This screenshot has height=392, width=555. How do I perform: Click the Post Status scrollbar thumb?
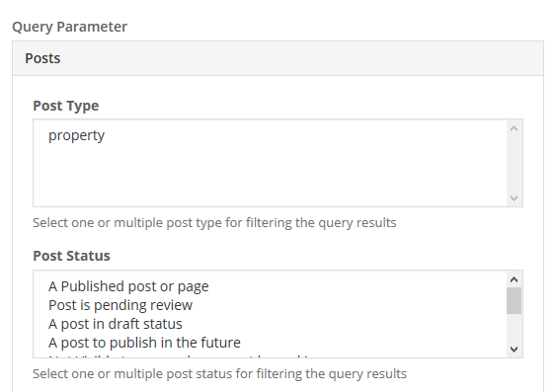coord(514,301)
